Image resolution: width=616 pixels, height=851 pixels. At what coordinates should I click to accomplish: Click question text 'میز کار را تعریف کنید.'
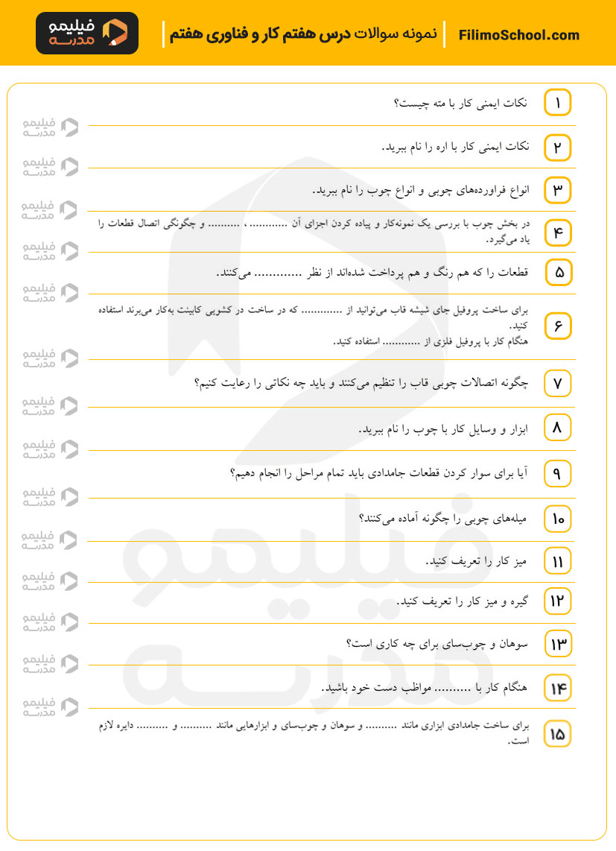click(x=476, y=560)
